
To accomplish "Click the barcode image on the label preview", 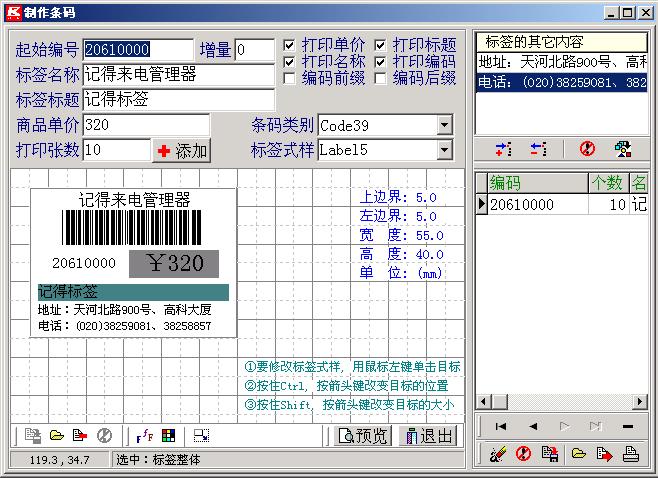I will pyautogui.click(x=132, y=227).
